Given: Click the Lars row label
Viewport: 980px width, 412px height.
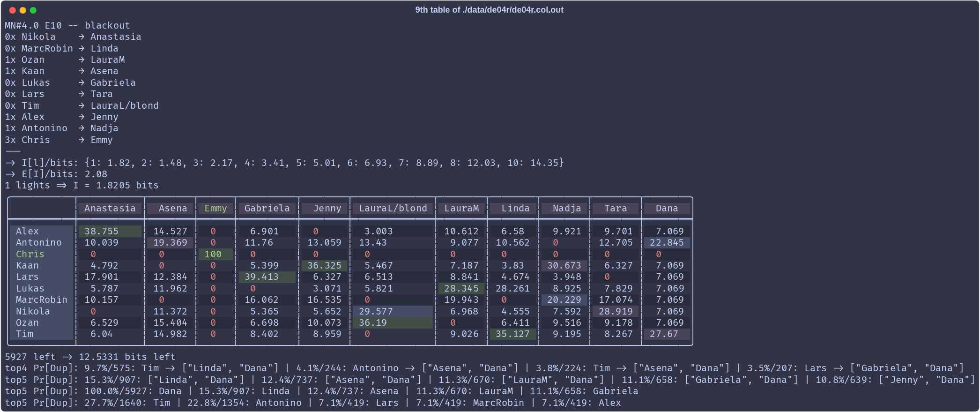Looking at the screenshot, I should point(41,277).
